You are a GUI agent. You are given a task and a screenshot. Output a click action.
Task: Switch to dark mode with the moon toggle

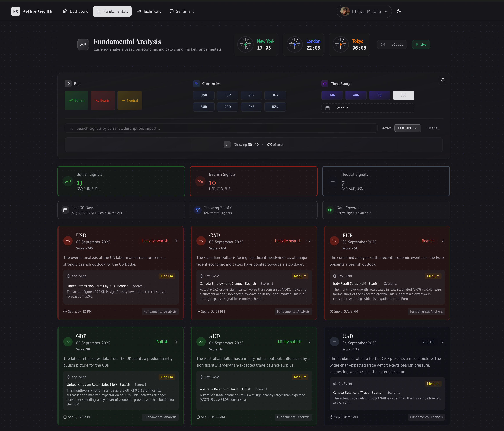coord(399,11)
